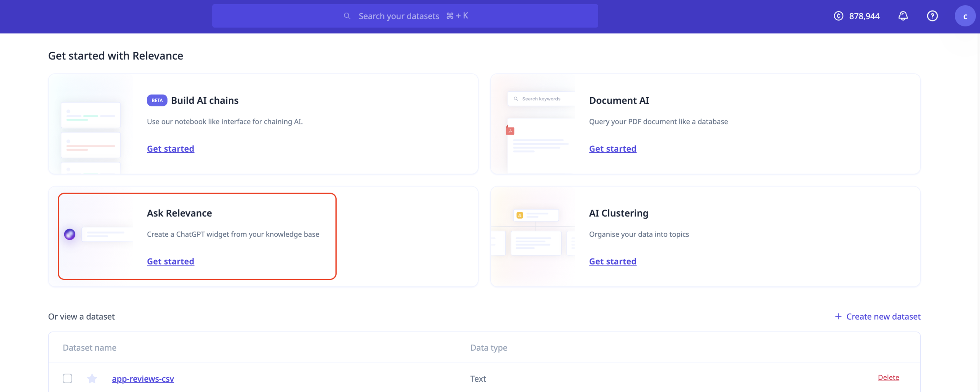The width and height of the screenshot is (980, 392).
Task: Click 'Create a ChatGPT widget' description
Action: tap(233, 234)
